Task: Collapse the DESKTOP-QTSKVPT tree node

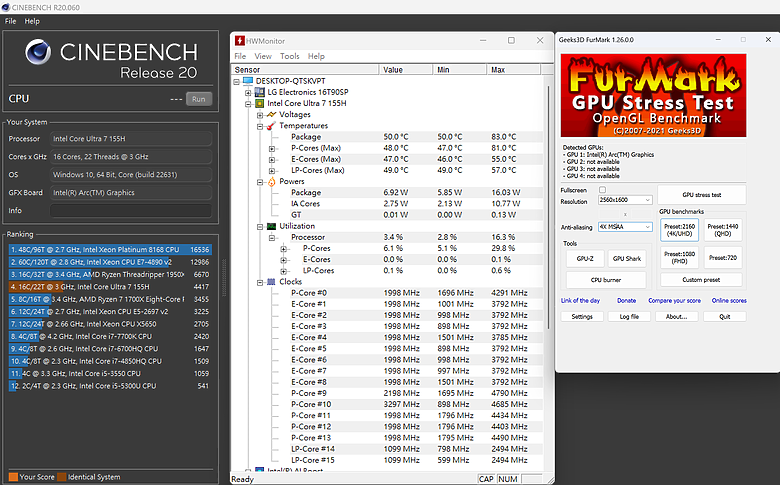Action: pyautogui.click(x=237, y=81)
